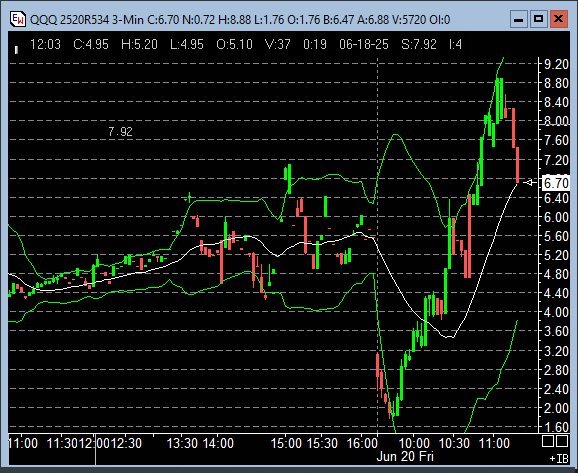This screenshot has width=578, height=473.
Task: Click the Jun 20 Fri date label
Action: (x=405, y=456)
